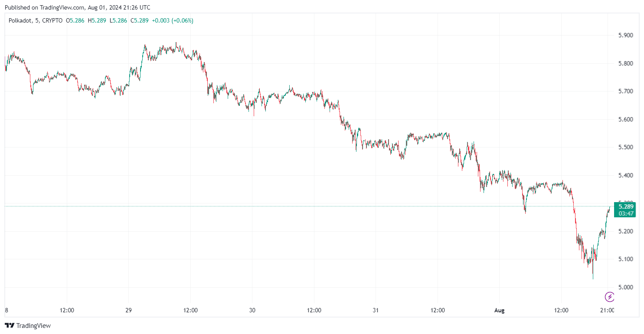The height and width of the screenshot is (334, 644).
Task: Click the 5.800 price axis label
Action: (x=626, y=63)
